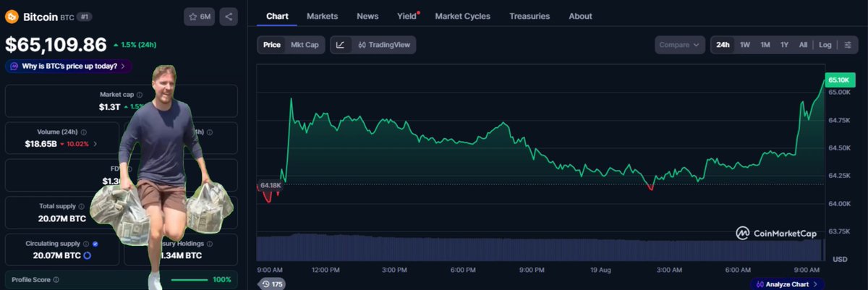Click Volume (24h) info icon

[84, 132]
